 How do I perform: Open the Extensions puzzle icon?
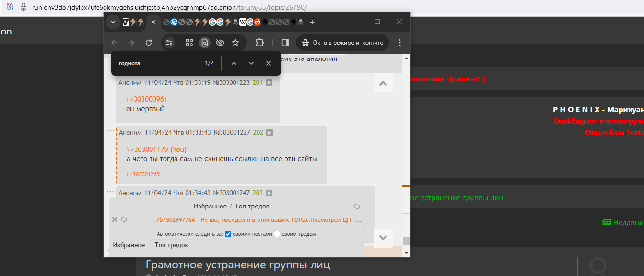[259, 43]
